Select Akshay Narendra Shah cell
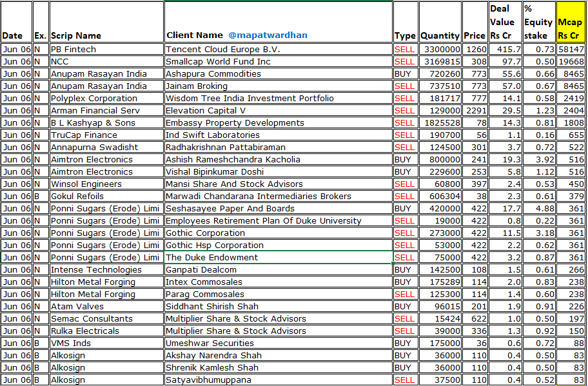This screenshot has height=386, width=588. click(x=279, y=355)
